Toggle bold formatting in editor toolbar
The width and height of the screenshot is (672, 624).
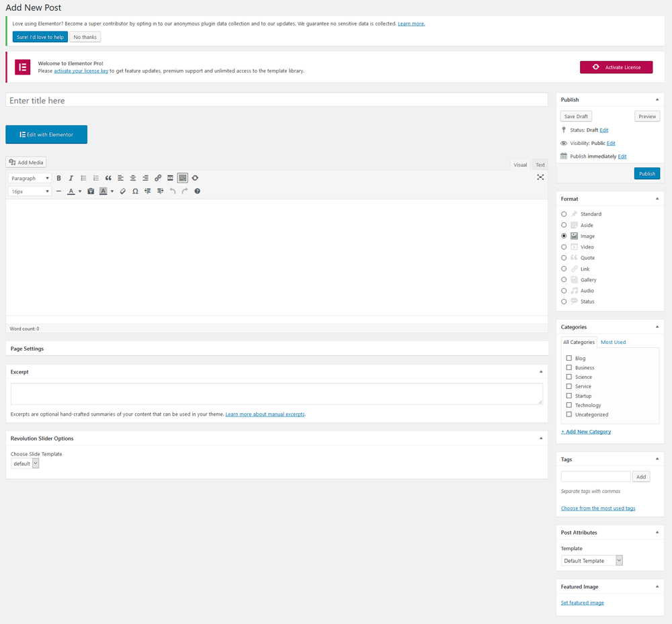tap(58, 178)
